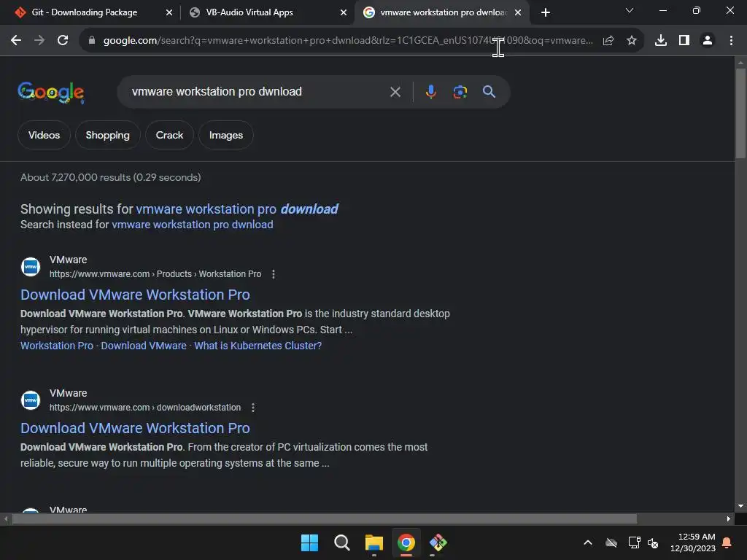
Task: Close the VB-Audio Virtual Apps tab
Action: pos(344,12)
